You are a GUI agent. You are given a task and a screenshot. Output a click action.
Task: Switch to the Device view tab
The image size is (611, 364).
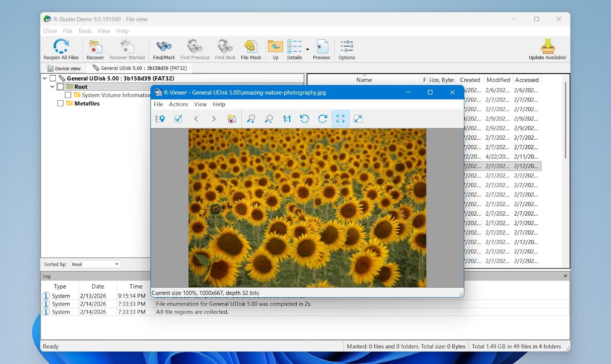tap(63, 68)
